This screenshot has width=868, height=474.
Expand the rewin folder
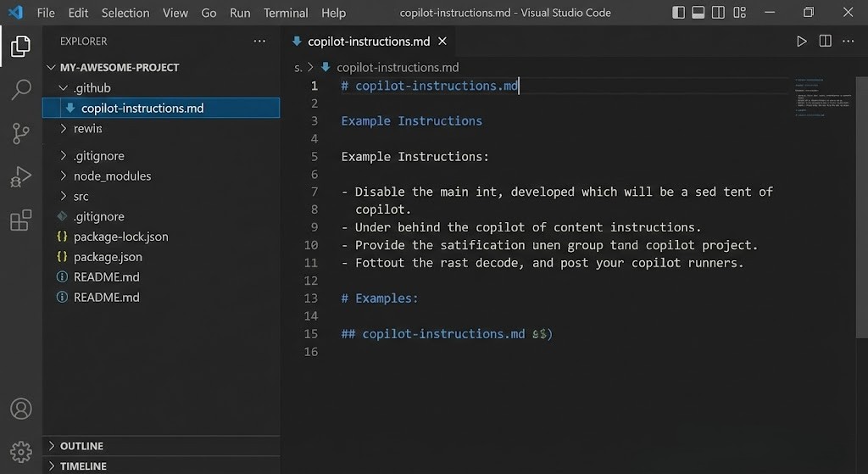[x=63, y=128]
